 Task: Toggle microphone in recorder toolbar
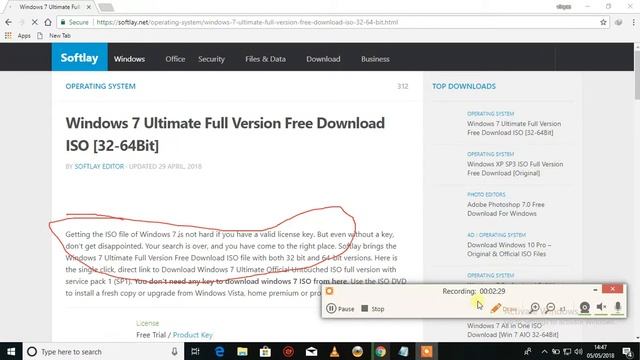click(x=618, y=307)
